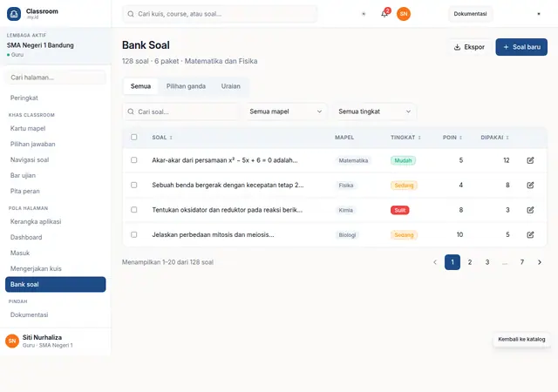Check the Jelaskan perbedaan mitosis row
The height and width of the screenshot is (392, 558).
pyautogui.click(x=133, y=235)
